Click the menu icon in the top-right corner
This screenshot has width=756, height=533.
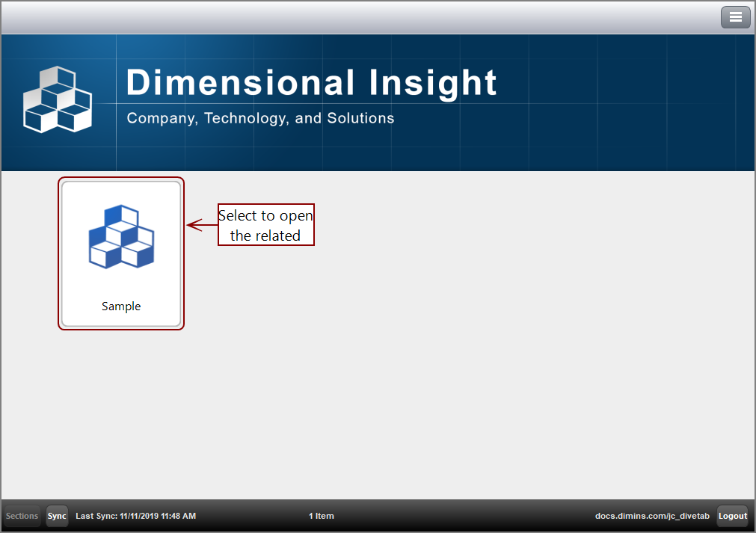(x=735, y=16)
